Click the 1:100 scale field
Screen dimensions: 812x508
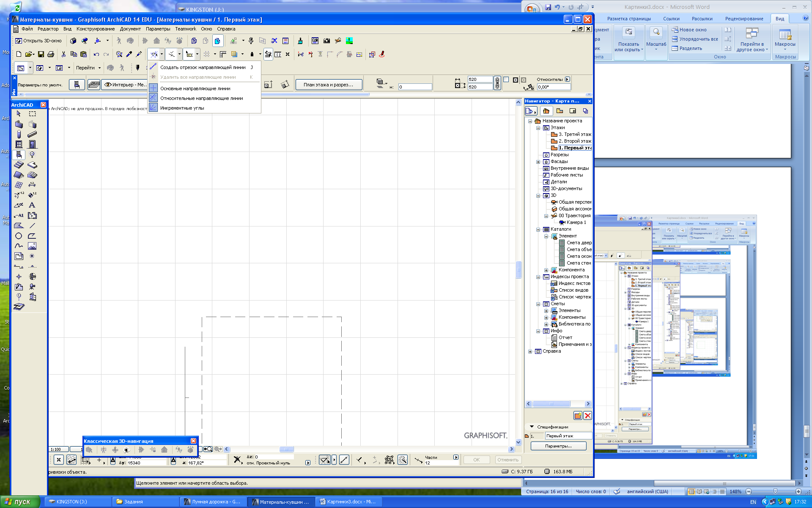58,449
